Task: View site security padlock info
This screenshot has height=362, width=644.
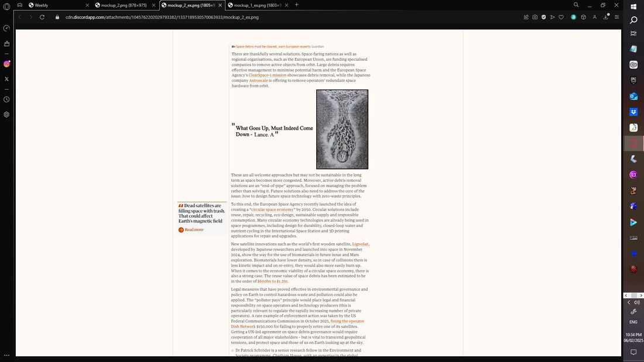Action: [57, 17]
